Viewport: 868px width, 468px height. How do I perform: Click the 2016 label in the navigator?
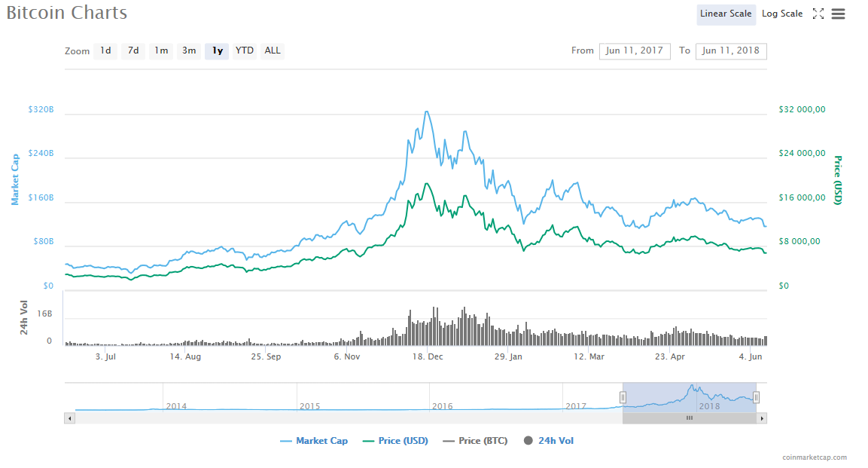point(443,406)
